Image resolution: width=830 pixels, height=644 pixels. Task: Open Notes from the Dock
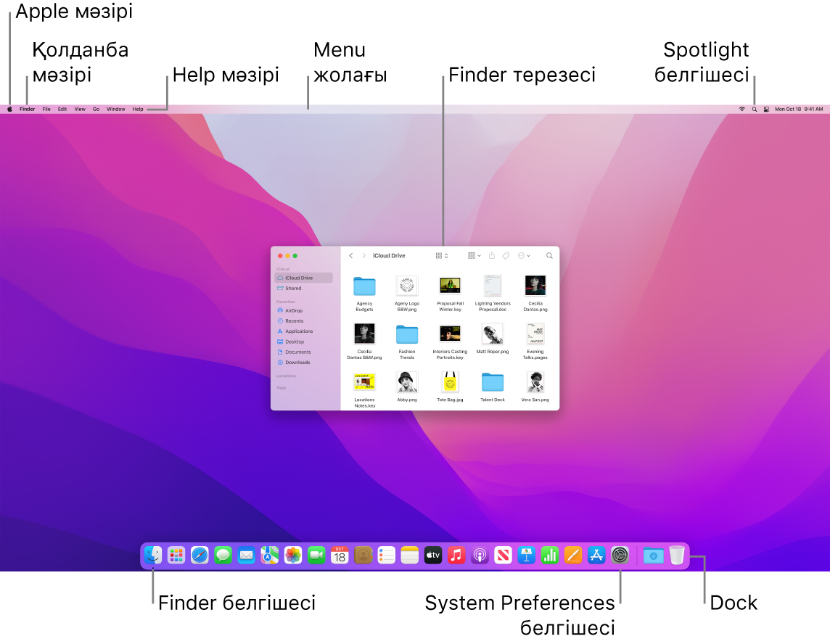pos(410,555)
